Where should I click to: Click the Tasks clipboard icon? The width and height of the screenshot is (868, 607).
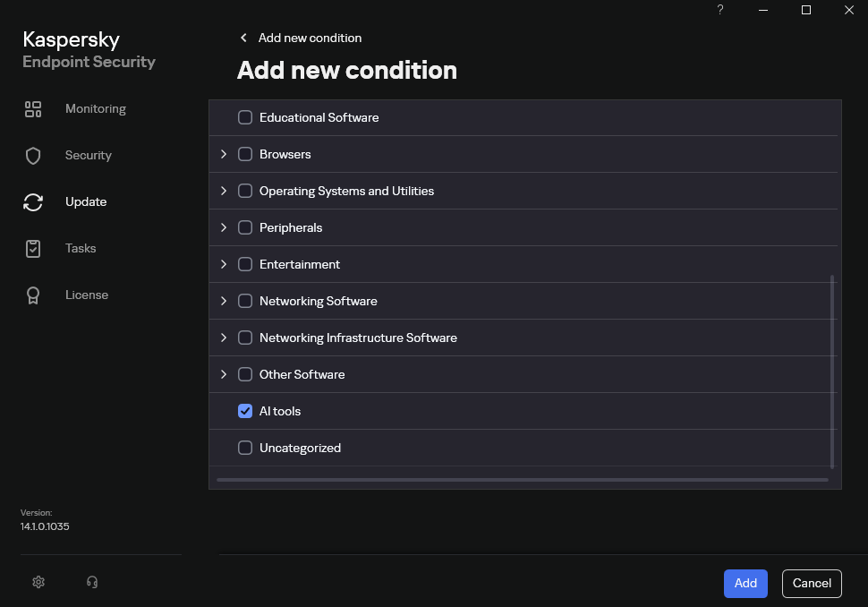[33, 249]
